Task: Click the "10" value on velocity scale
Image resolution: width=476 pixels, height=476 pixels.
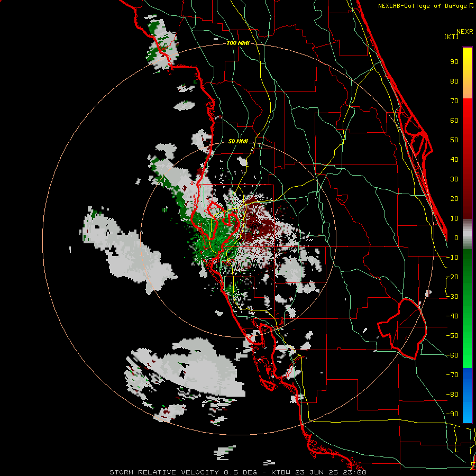Action: pos(454,218)
